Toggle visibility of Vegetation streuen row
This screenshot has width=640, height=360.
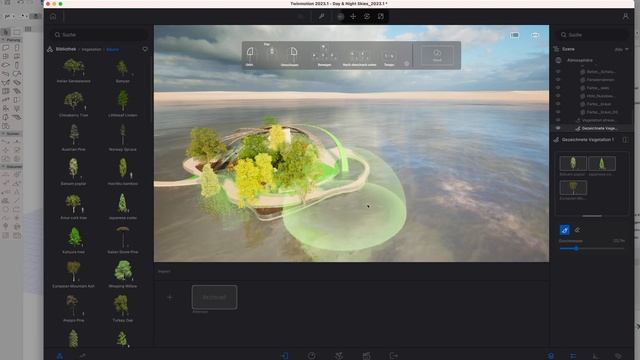[x=558, y=120]
